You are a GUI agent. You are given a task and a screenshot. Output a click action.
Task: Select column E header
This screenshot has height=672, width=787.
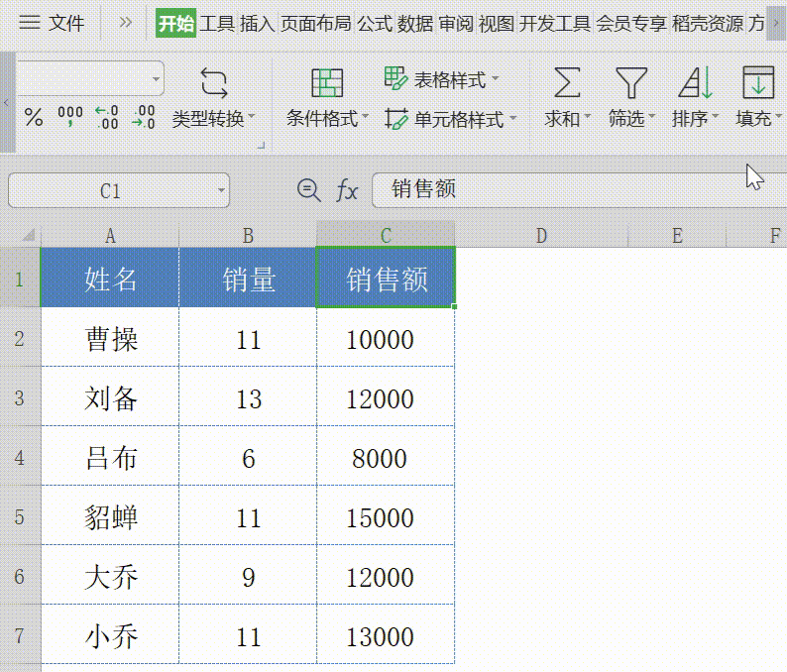677,235
